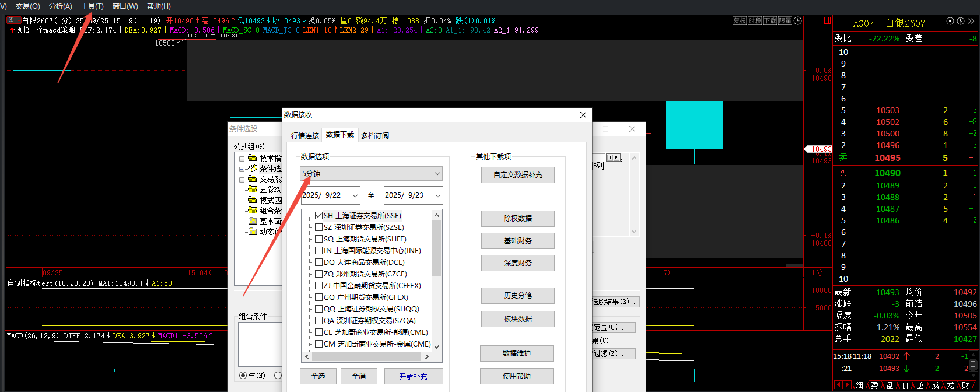Click the red right arrow before 细 tab
Screen dimensions: 980x392
pos(847,385)
